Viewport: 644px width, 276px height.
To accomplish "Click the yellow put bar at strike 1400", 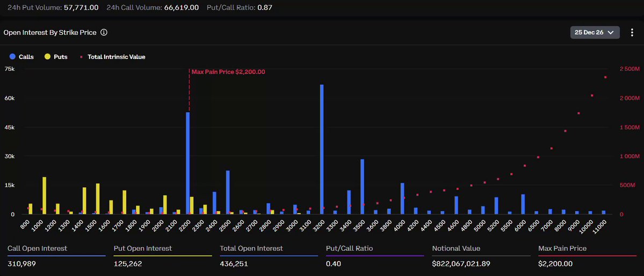I will pos(85,201).
